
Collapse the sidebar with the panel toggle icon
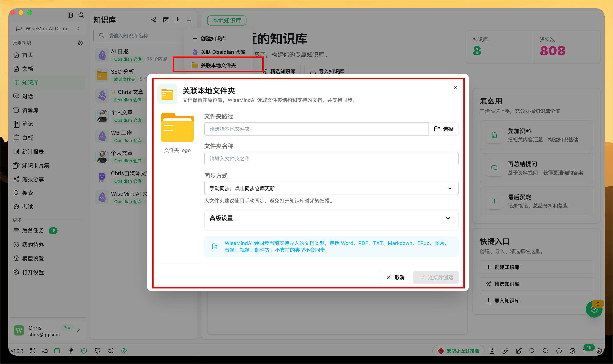pyautogui.click(x=70, y=15)
